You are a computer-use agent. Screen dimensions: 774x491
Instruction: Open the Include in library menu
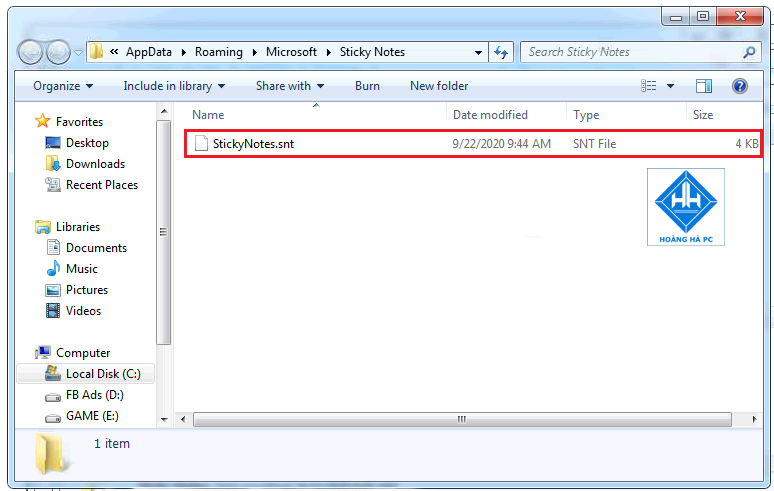(174, 86)
